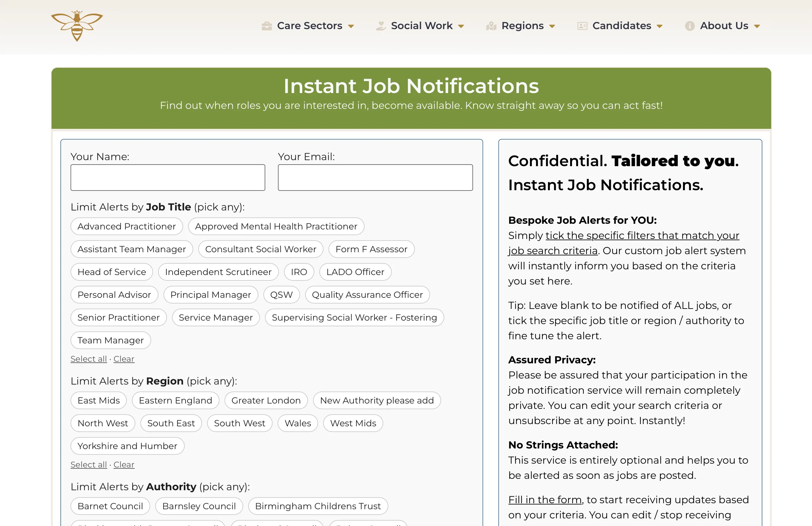This screenshot has height=526, width=812.
Task: Open the Regions menu
Action: (x=522, y=26)
